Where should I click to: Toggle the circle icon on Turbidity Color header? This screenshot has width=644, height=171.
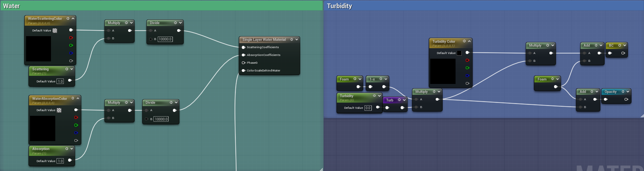[x=464, y=41]
